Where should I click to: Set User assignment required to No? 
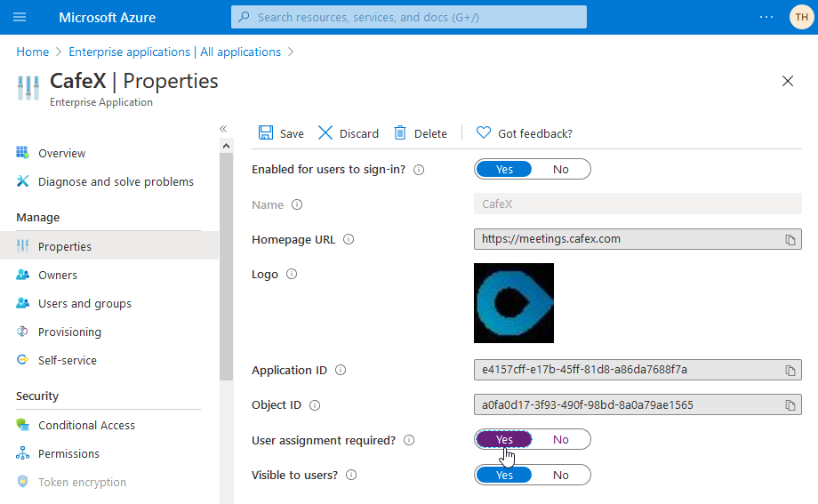tap(561, 439)
